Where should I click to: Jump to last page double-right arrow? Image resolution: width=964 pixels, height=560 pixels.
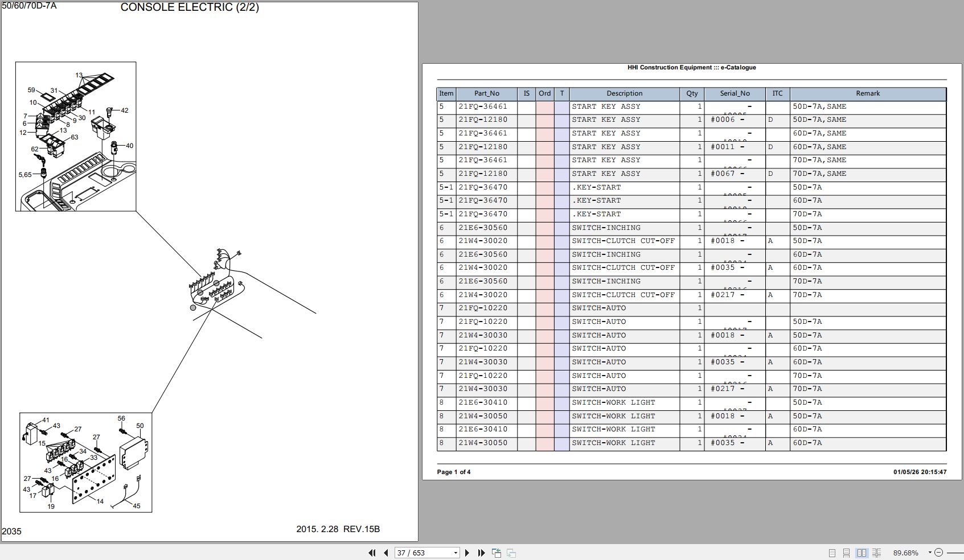coord(481,553)
